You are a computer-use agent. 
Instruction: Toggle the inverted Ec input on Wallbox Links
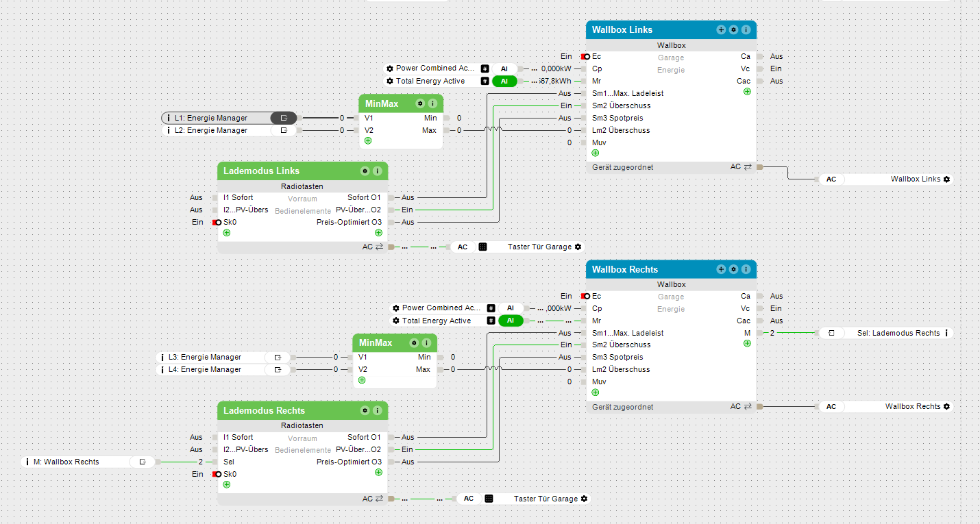pyautogui.click(x=585, y=56)
